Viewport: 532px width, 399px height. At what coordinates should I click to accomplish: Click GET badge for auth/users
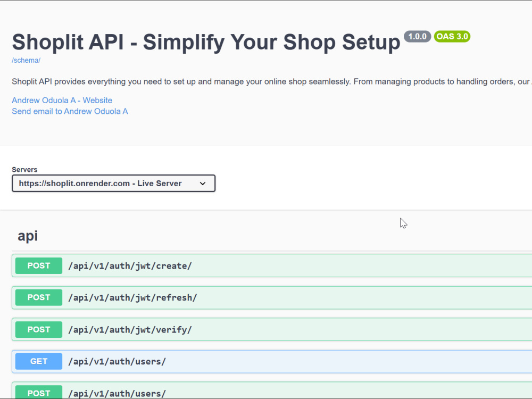point(39,361)
